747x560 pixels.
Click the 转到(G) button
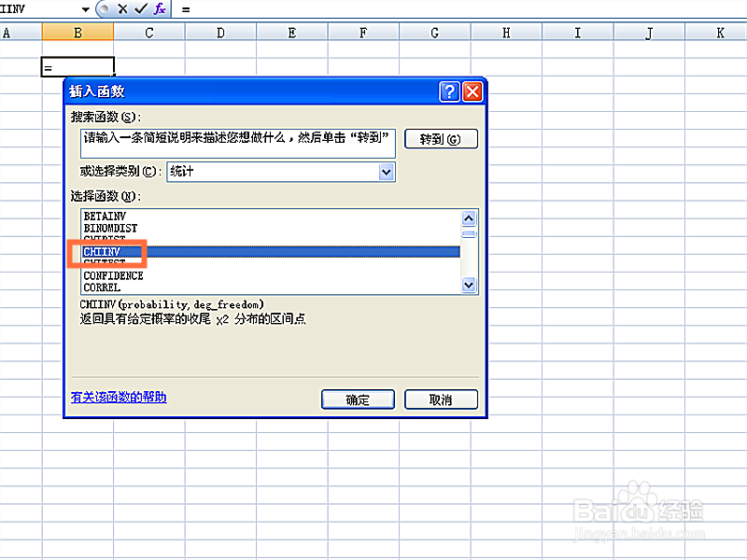tap(441, 139)
